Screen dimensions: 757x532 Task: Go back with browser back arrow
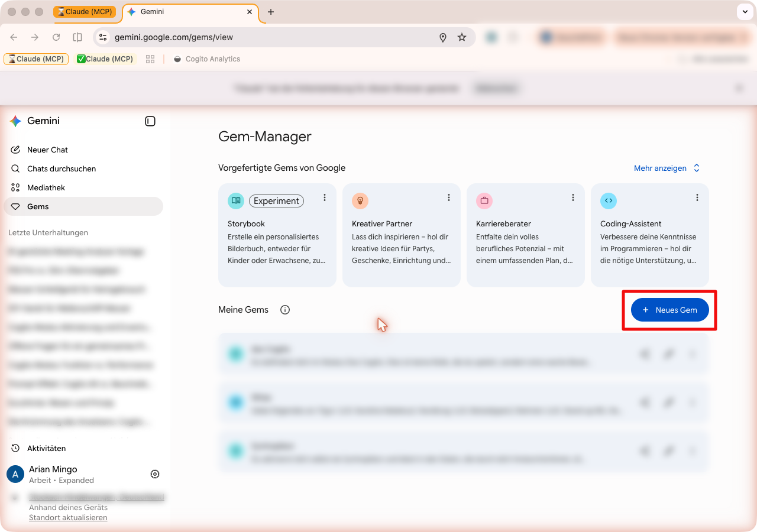coord(14,37)
